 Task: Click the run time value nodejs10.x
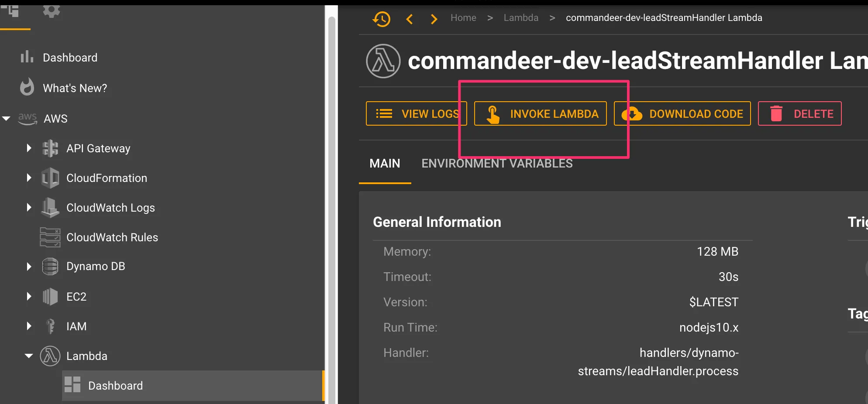tap(709, 328)
